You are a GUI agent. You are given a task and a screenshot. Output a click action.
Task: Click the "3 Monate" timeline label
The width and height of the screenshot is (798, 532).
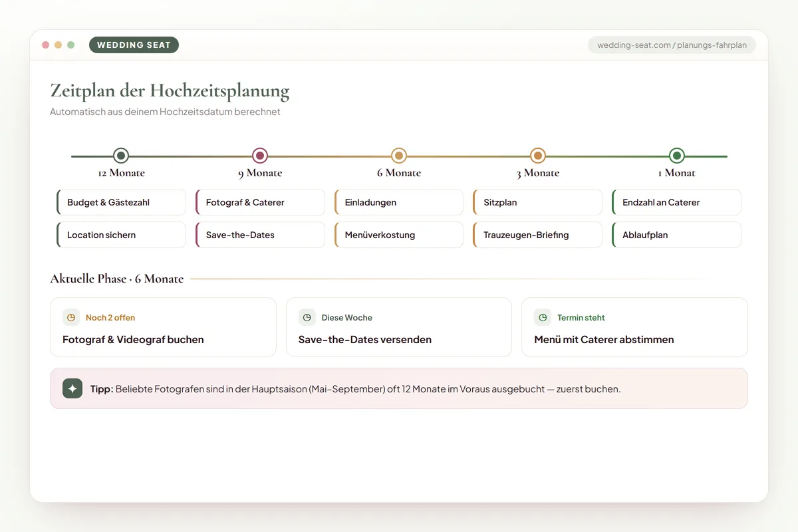coord(538,173)
